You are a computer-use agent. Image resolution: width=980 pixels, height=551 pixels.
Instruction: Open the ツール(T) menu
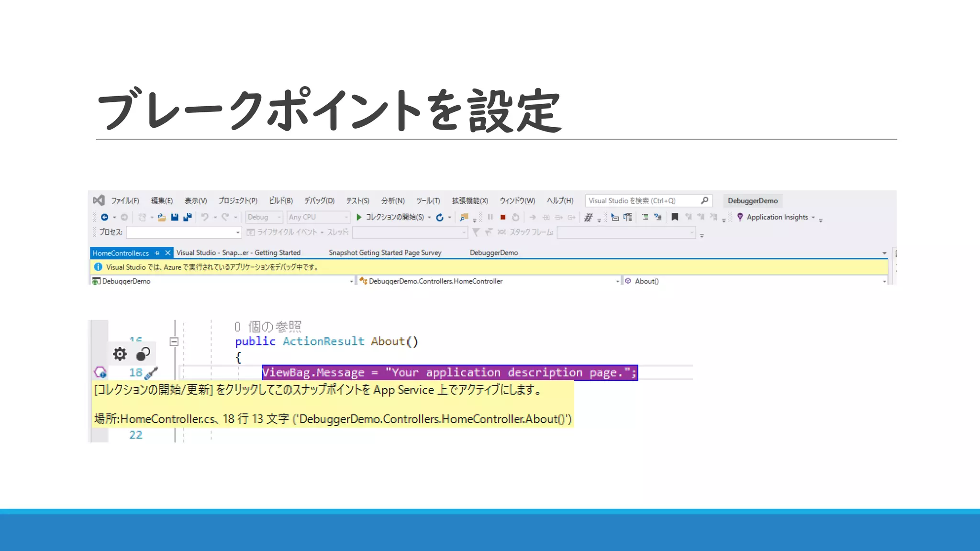(x=428, y=201)
